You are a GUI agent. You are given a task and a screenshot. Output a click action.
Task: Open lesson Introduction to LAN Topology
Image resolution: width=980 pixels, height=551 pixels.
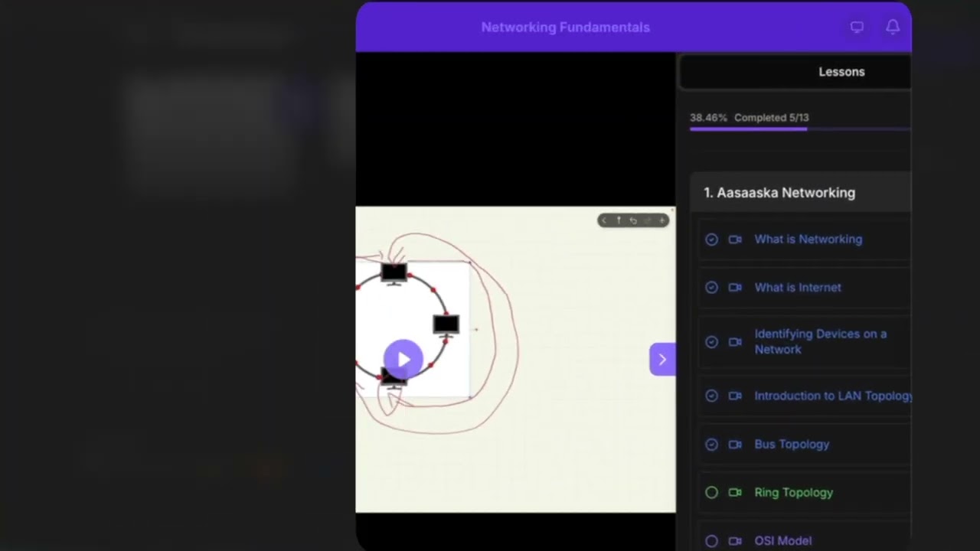point(833,396)
